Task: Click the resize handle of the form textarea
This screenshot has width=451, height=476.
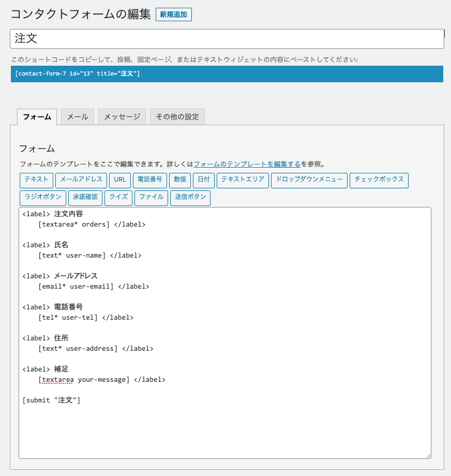Action: (x=428, y=456)
